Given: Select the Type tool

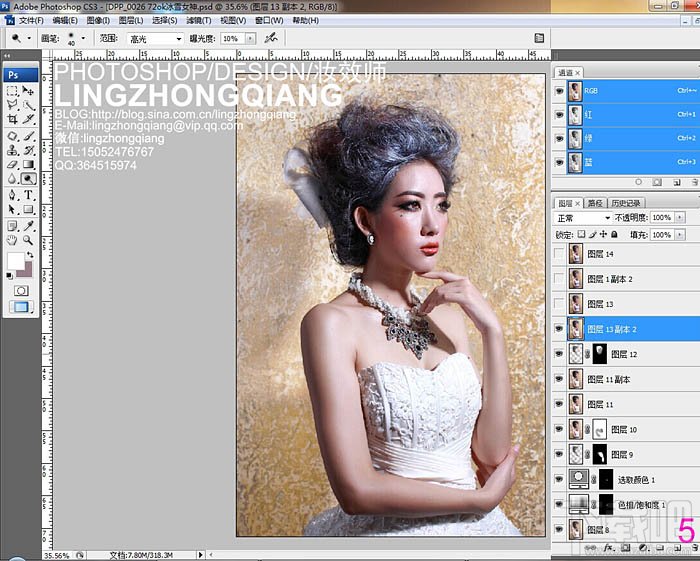Looking at the screenshot, I should 28,195.
